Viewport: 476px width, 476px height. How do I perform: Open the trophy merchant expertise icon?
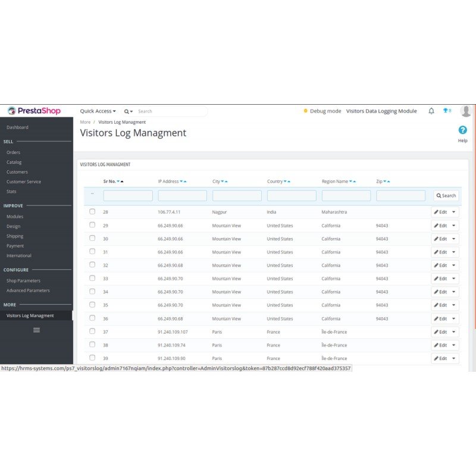447,111
